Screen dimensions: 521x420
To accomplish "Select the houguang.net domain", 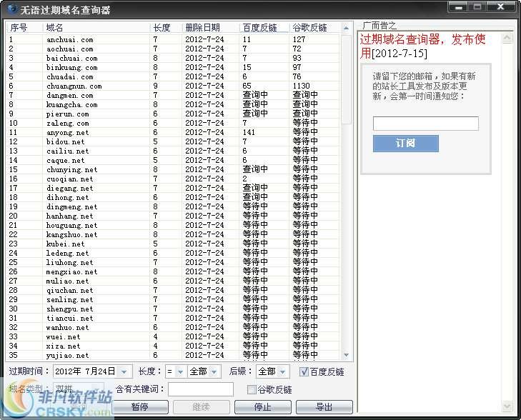I will [71, 226].
